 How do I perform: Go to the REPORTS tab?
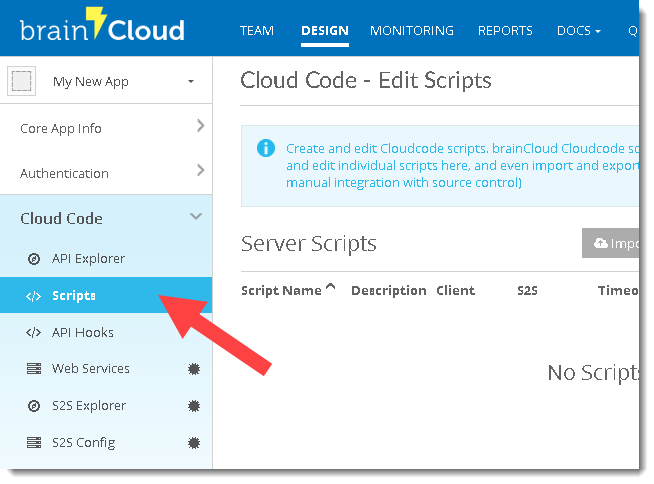click(505, 31)
